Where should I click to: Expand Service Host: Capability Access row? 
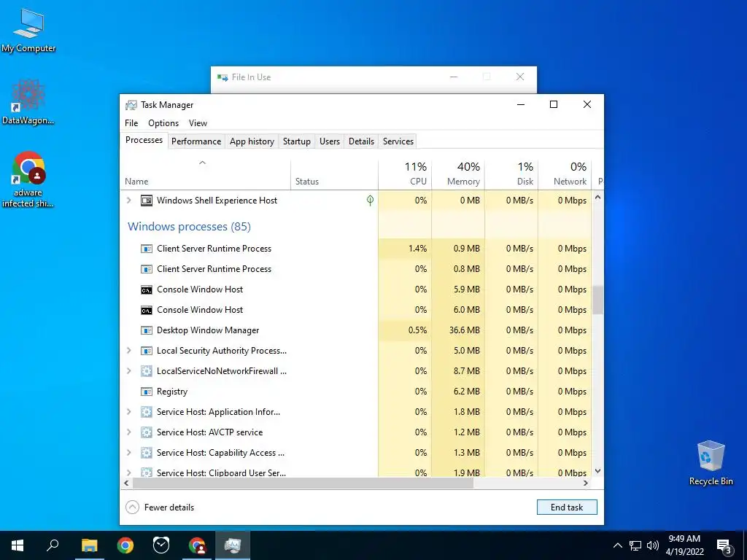128,453
